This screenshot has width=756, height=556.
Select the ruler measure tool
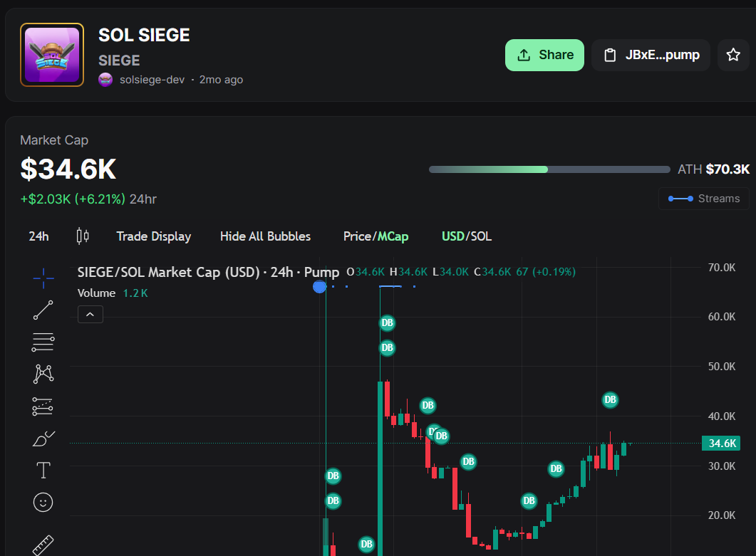[43, 545]
